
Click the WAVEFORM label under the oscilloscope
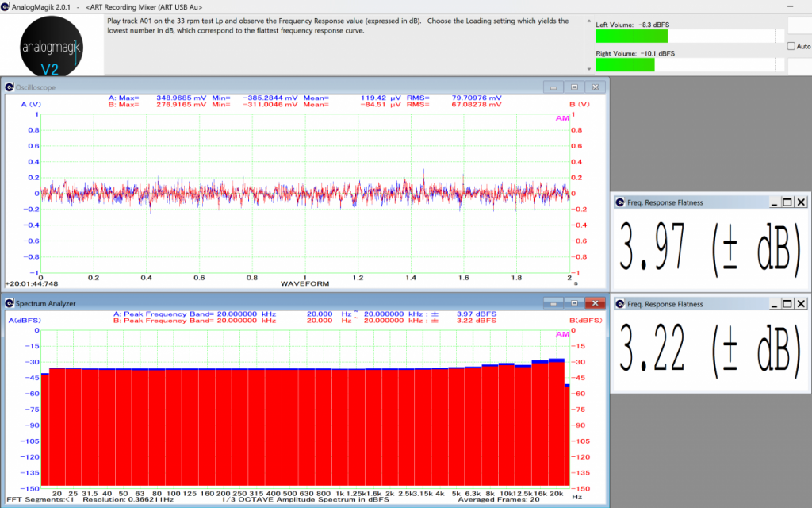304,283
